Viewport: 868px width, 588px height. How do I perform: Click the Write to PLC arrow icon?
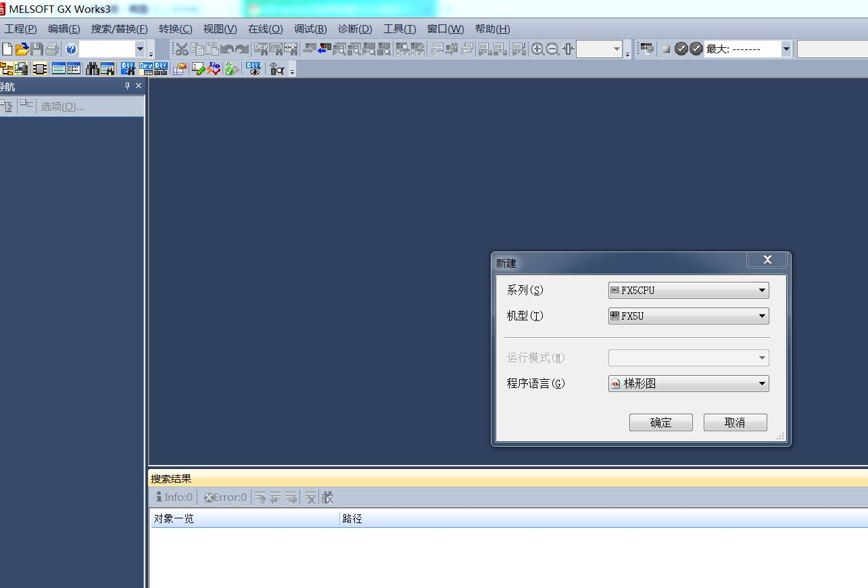(310, 49)
